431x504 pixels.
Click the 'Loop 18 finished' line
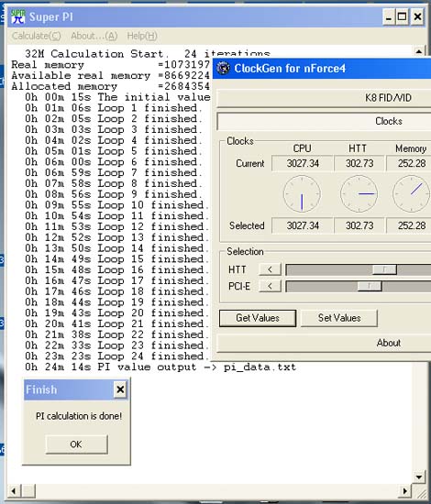click(117, 291)
